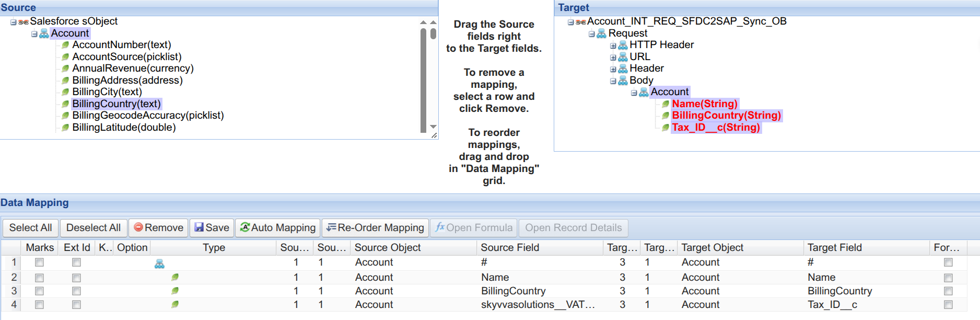
Task: Click the Option column header
Action: (x=132, y=247)
